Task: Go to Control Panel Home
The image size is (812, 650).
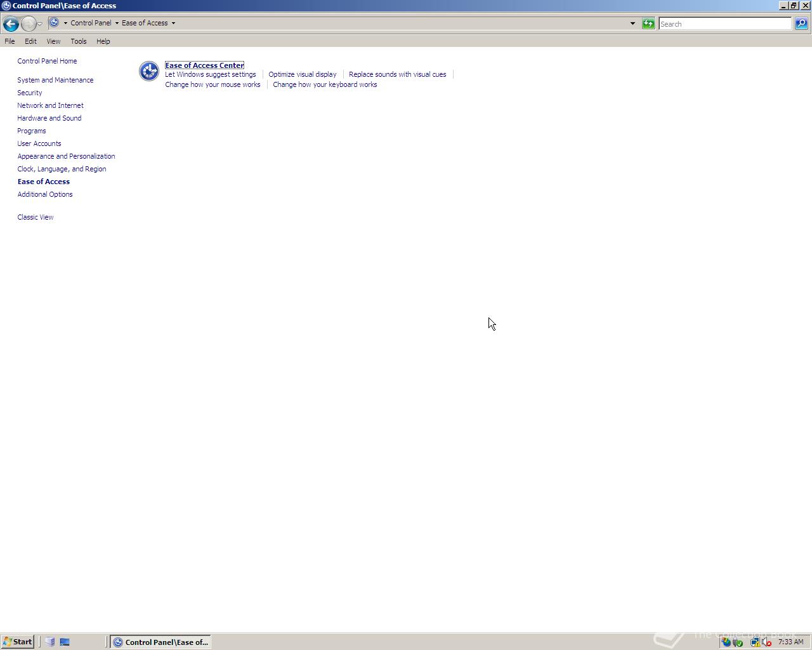Action: coord(47,61)
